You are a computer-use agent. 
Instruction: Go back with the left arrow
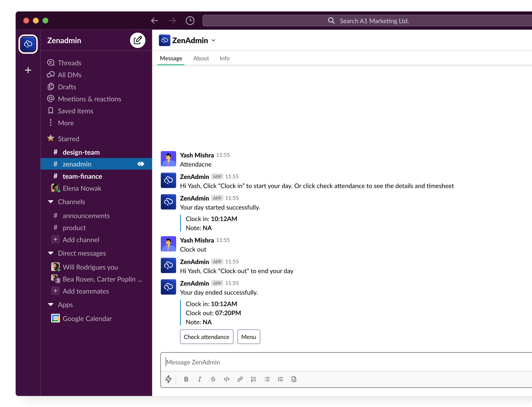tap(155, 21)
